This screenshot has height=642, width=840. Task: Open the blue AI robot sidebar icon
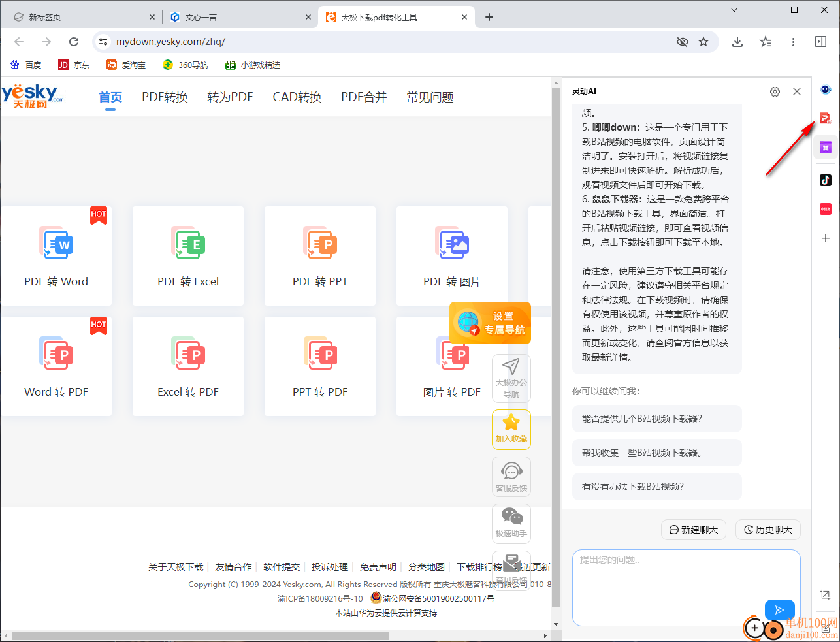[x=826, y=89]
